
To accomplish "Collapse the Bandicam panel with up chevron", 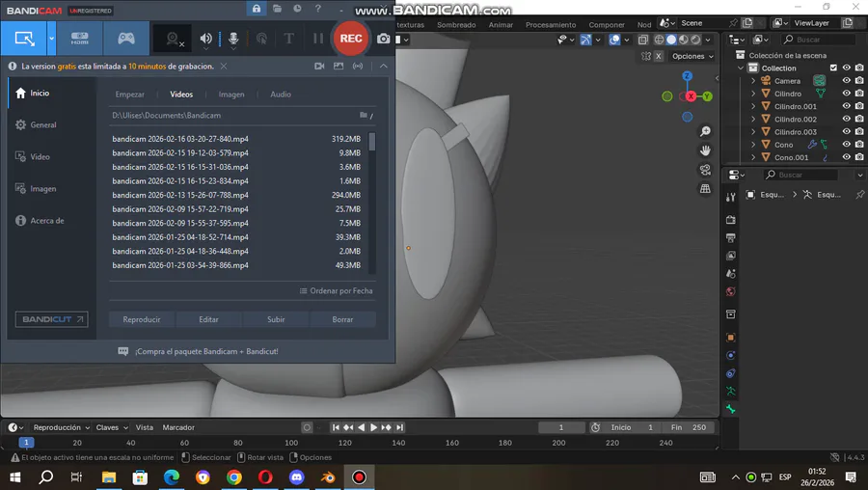I will [x=384, y=66].
